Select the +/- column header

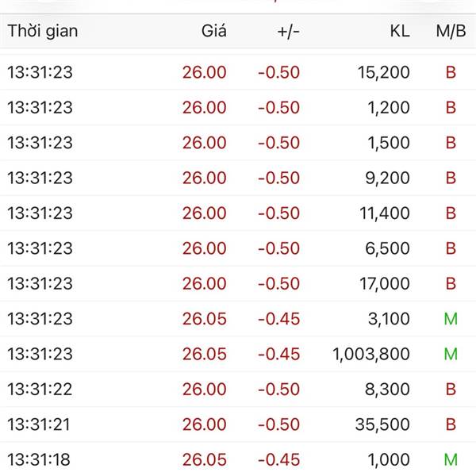tap(288, 31)
